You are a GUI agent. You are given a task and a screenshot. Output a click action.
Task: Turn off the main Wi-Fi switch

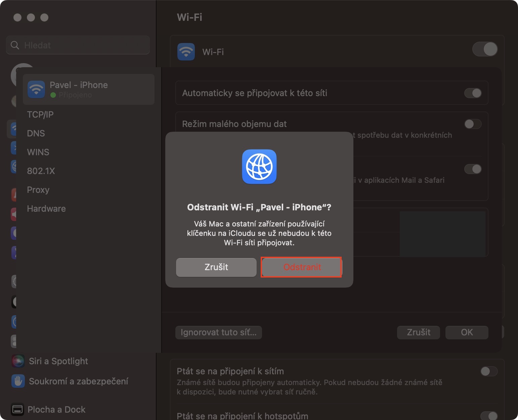485,49
